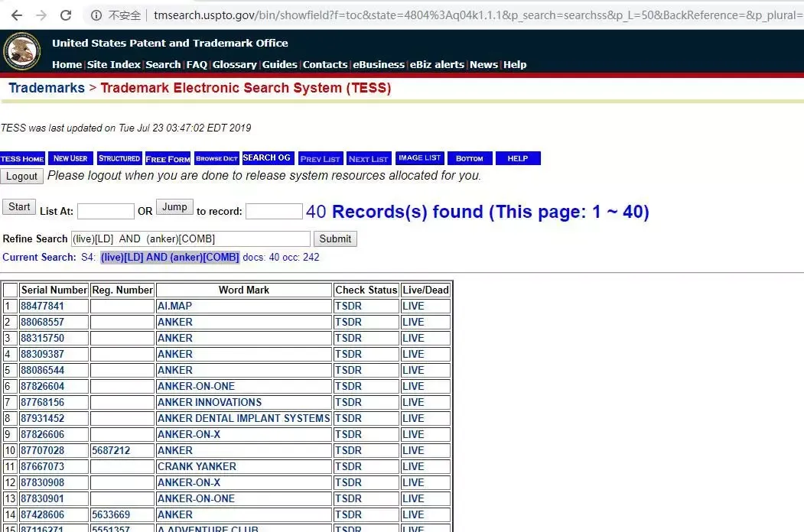Click the address bar URL field

click(x=477, y=15)
